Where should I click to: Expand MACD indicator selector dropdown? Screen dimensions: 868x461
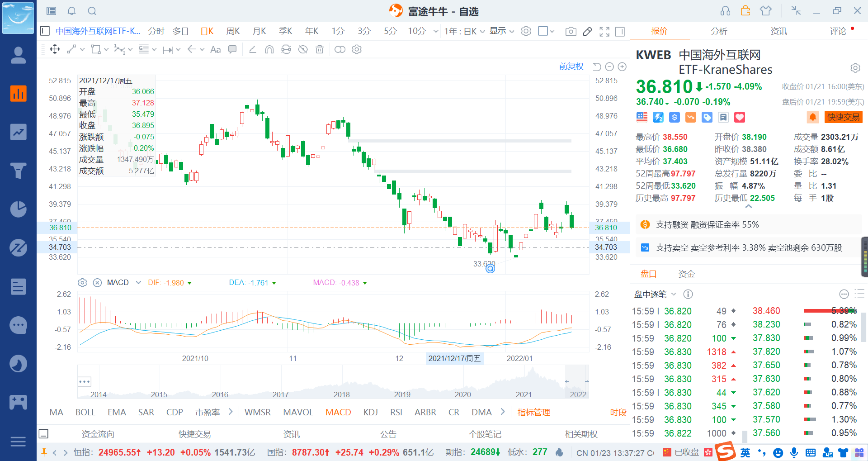[138, 282]
